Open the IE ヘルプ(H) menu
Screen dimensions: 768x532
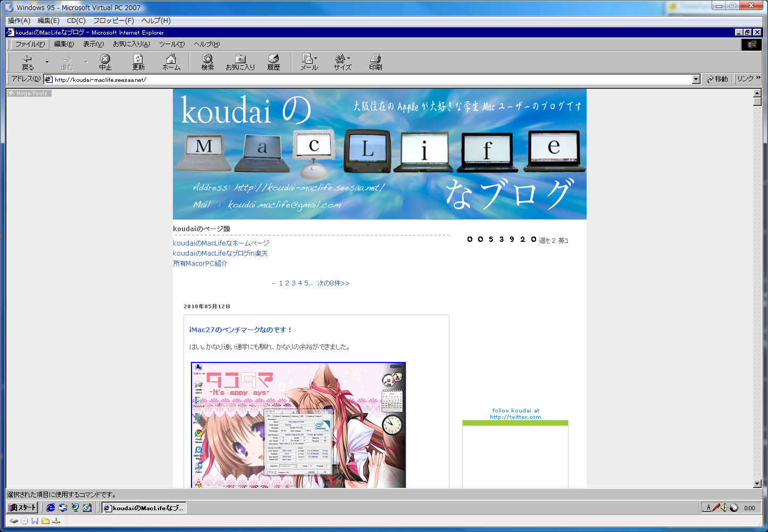[206, 44]
